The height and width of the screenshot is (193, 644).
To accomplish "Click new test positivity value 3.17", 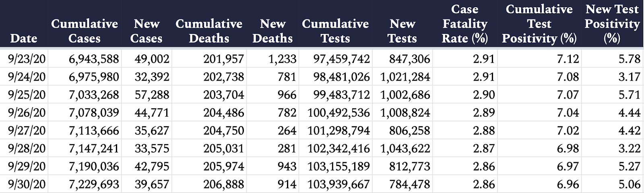I will (630, 77).
